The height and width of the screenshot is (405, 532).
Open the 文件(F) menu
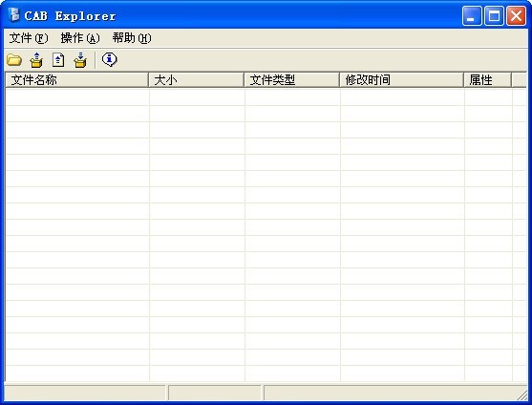click(x=29, y=38)
